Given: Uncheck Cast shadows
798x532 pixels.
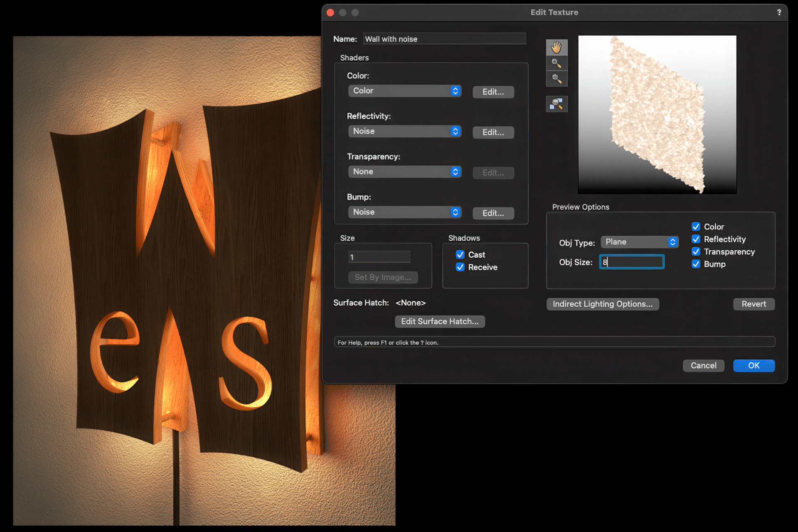Looking at the screenshot, I should click(x=460, y=254).
